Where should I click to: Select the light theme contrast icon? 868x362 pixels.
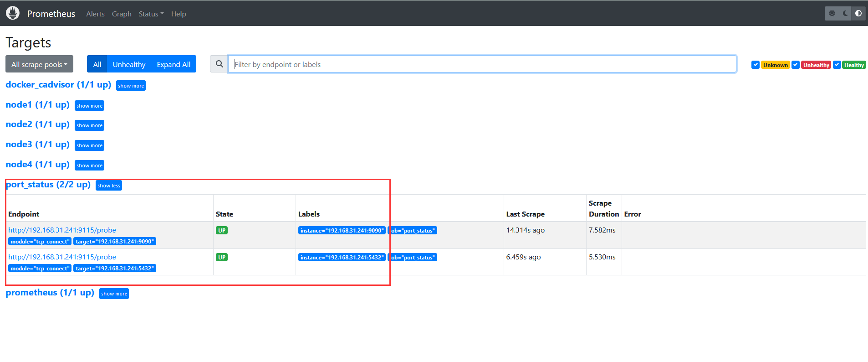point(858,13)
